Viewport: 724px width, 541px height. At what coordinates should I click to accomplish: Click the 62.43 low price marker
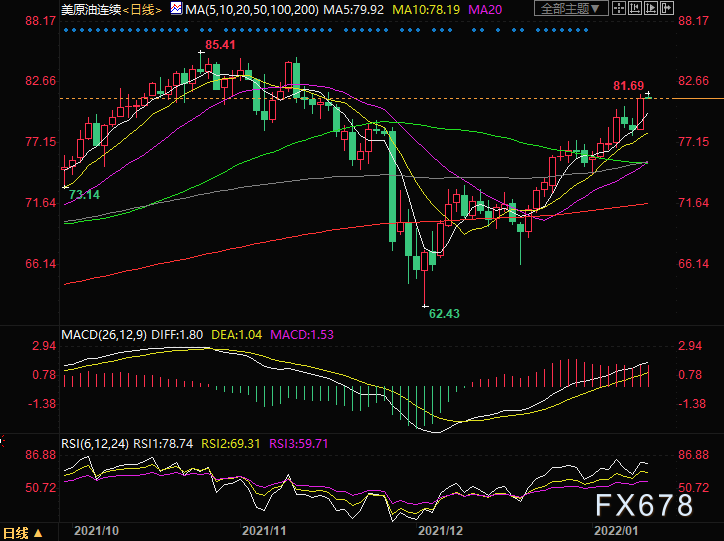pos(444,314)
